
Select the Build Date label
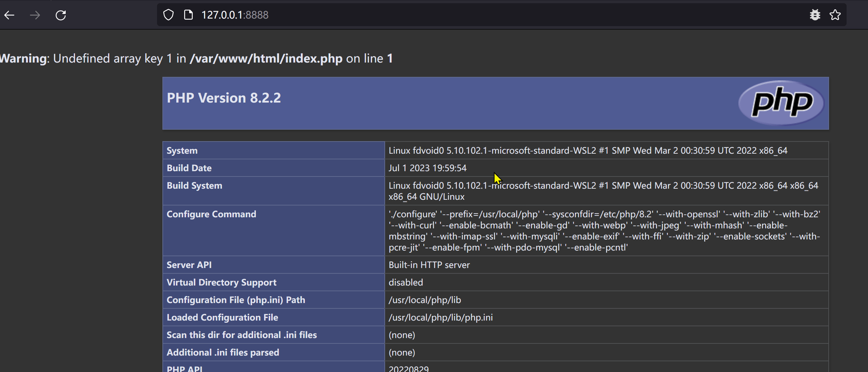click(189, 168)
